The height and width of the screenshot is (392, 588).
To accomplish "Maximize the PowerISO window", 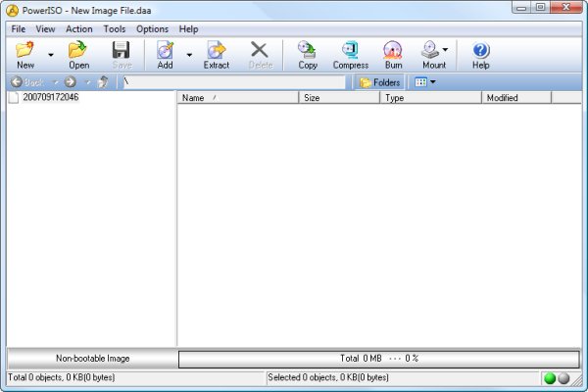I will pos(540,7).
